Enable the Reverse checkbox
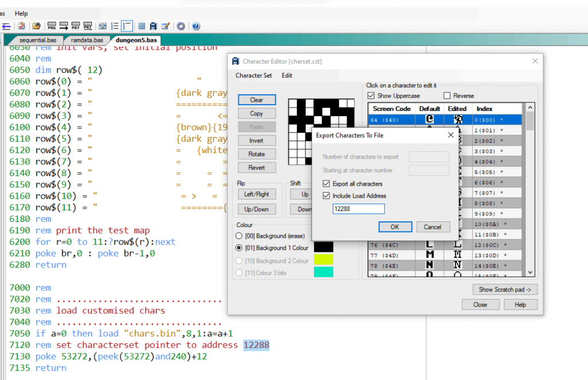Viewport: 588px width, 380px height. pos(447,96)
